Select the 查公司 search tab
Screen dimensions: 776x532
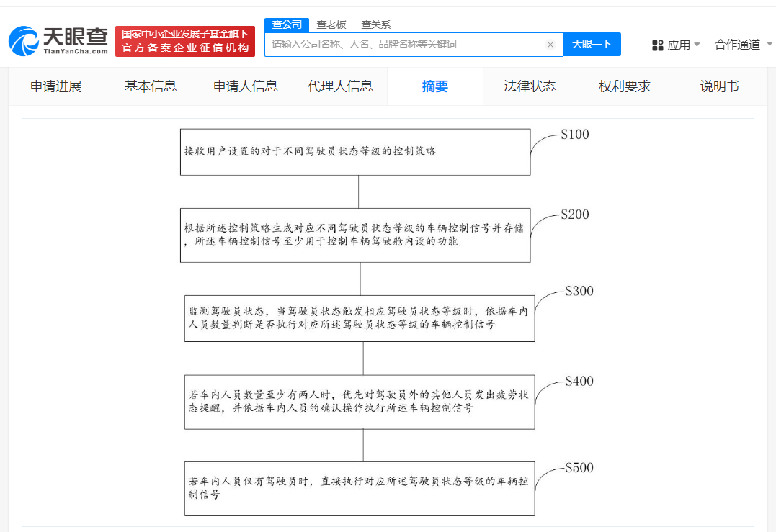coord(287,24)
